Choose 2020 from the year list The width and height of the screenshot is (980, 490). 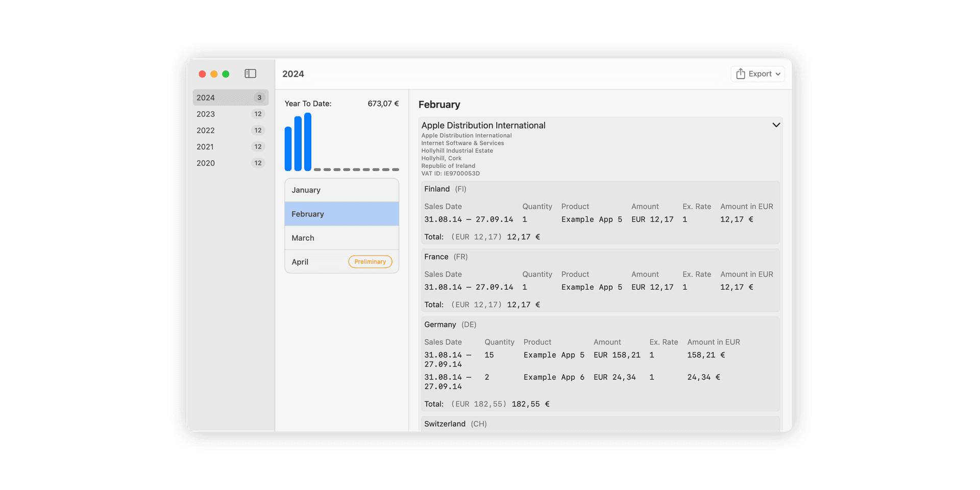(230, 163)
